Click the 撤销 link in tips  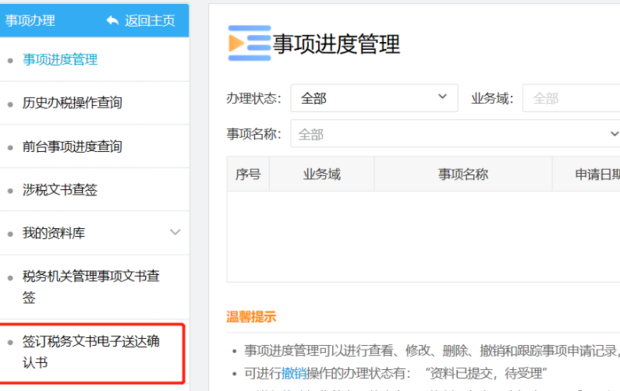(x=294, y=373)
